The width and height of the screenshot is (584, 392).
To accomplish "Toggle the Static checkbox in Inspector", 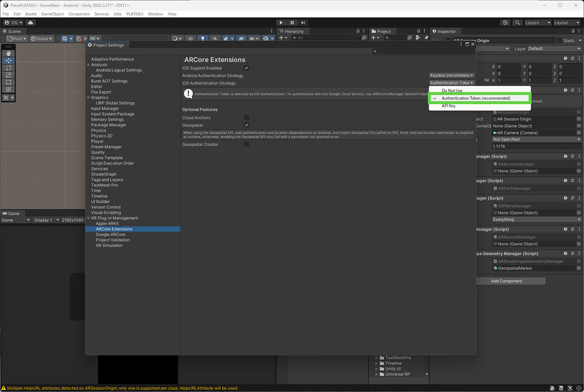I will pos(560,40).
